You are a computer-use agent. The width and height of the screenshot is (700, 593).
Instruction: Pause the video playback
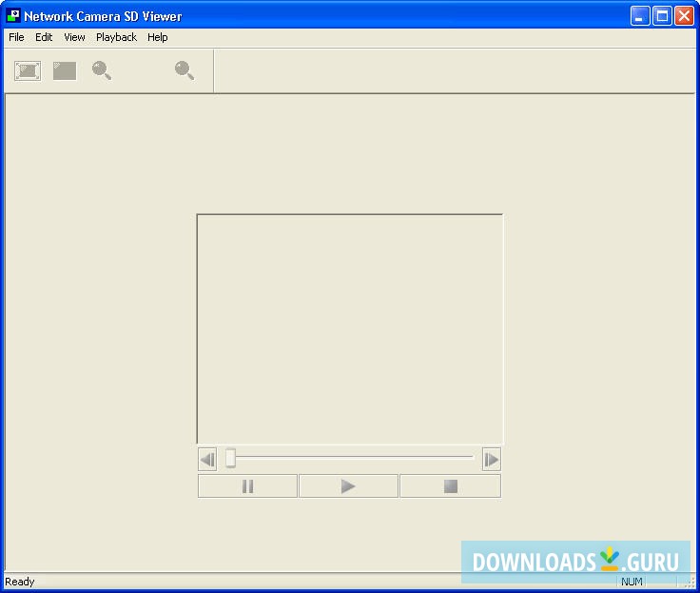248,486
